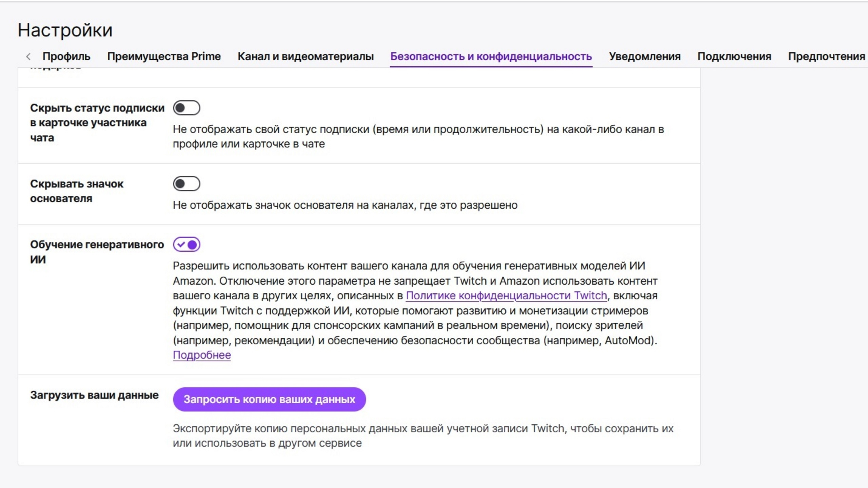This screenshot has height=488, width=868.
Task: Open the Канал и видеоматериалы tab
Action: 305,56
